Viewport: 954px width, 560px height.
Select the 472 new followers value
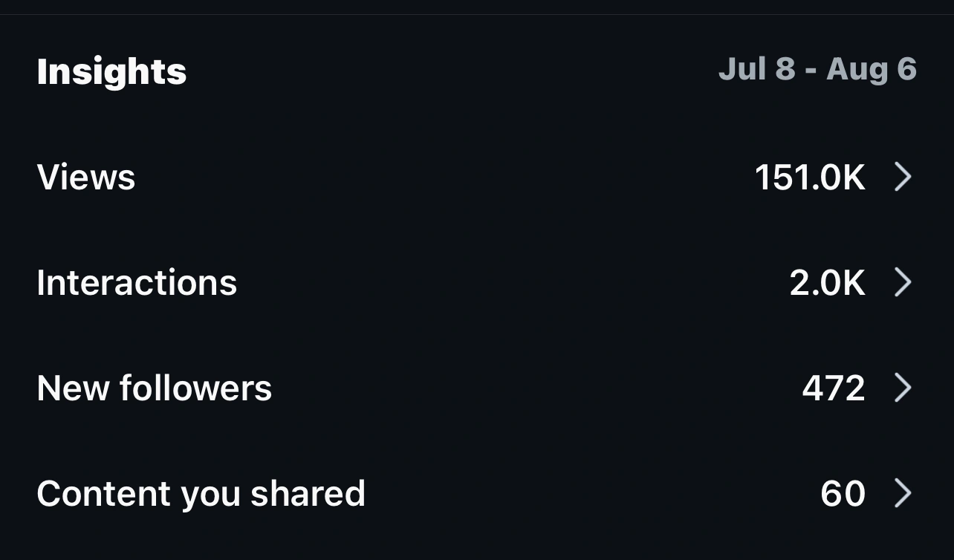coord(834,388)
